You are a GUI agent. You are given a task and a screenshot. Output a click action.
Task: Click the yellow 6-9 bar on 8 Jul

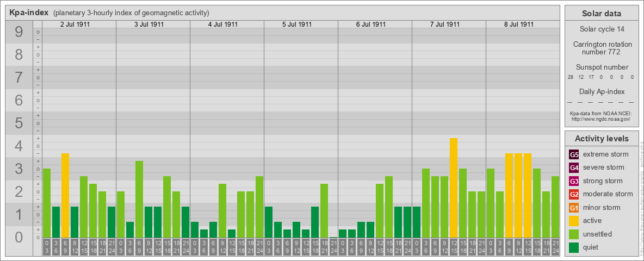(x=509, y=195)
